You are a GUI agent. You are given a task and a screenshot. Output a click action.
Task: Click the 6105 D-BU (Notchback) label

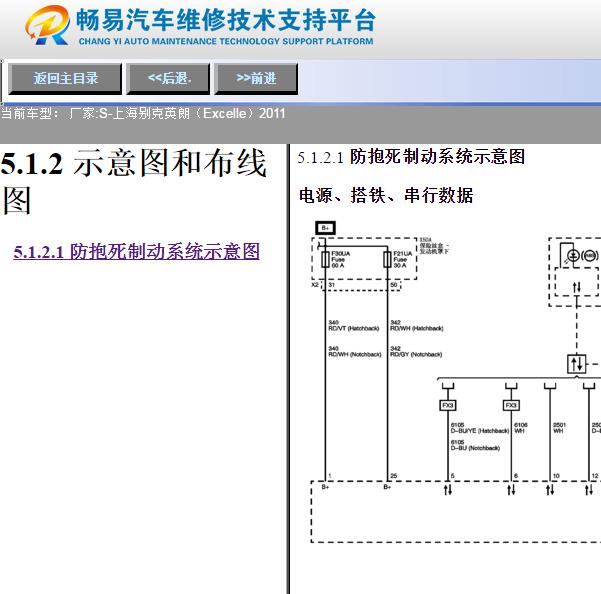tap(475, 445)
